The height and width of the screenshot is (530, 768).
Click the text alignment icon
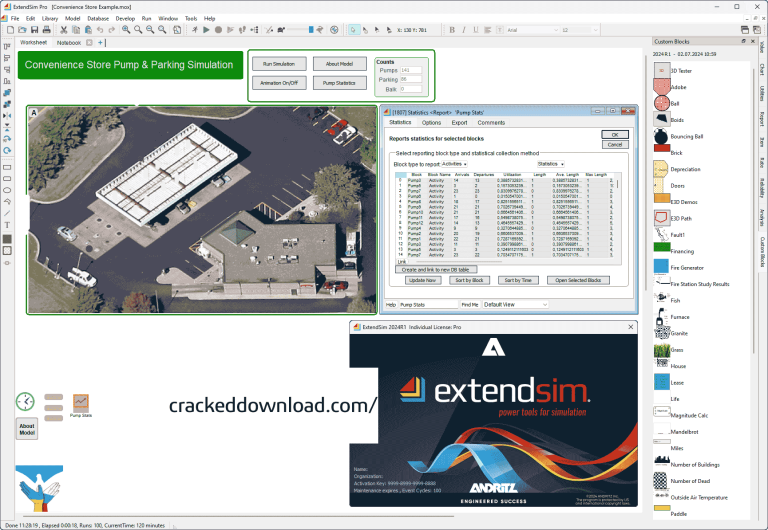click(487, 30)
